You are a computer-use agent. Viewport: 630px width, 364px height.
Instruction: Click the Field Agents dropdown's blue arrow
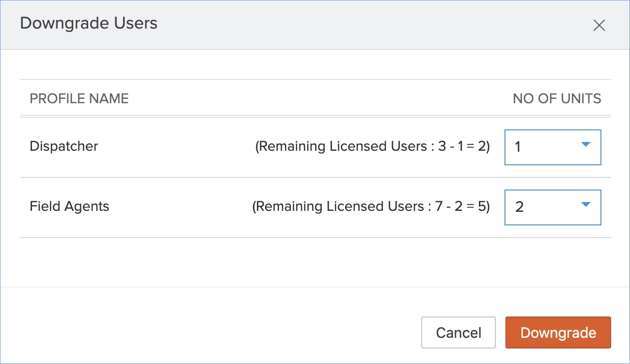(x=585, y=205)
